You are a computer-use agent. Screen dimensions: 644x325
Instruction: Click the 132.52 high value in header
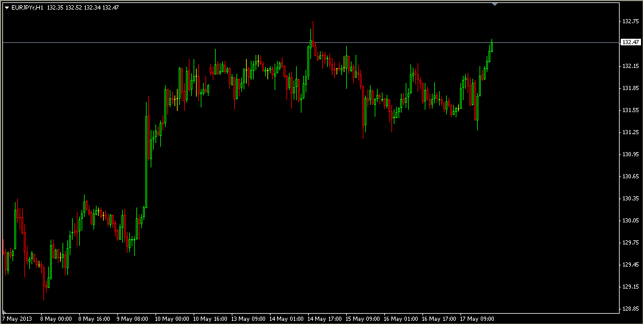pyautogui.click(x=73, y=7)
